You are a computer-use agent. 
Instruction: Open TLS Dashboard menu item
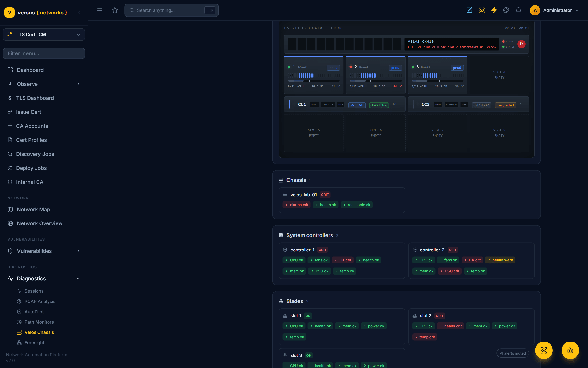[44, 98]
